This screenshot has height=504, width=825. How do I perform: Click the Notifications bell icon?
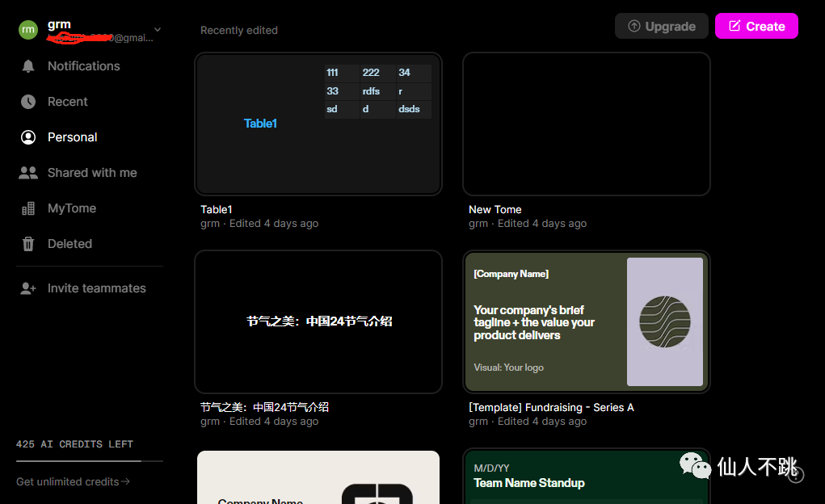click(x=28, y=66)
